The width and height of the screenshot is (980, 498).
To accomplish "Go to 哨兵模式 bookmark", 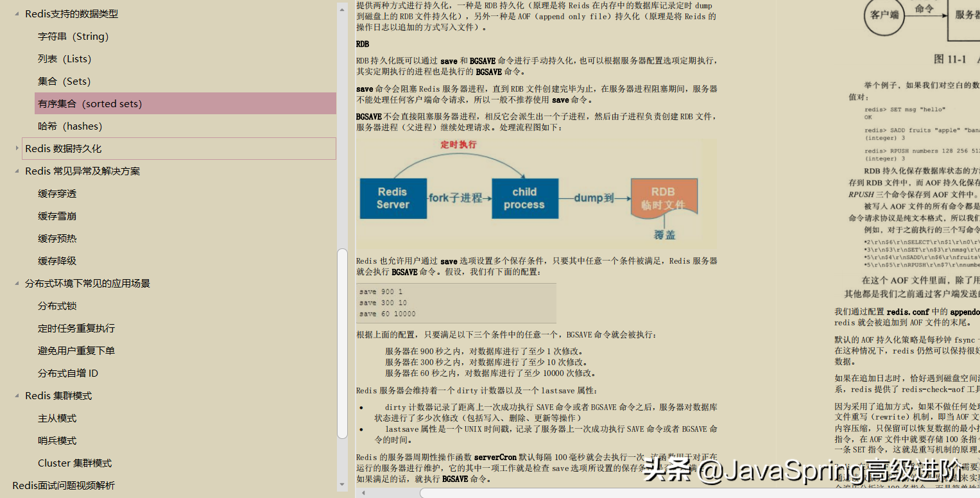I will click(57, 441).
